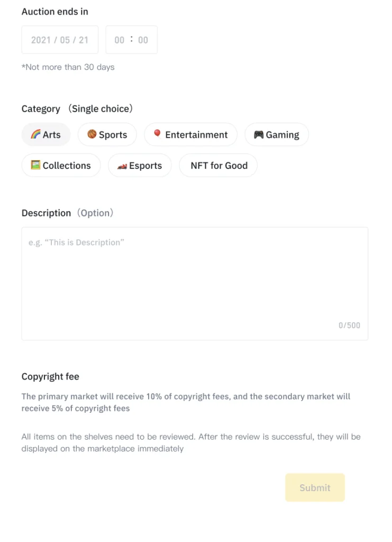
Task: Click into the Description text area
Action: (195, 284)
